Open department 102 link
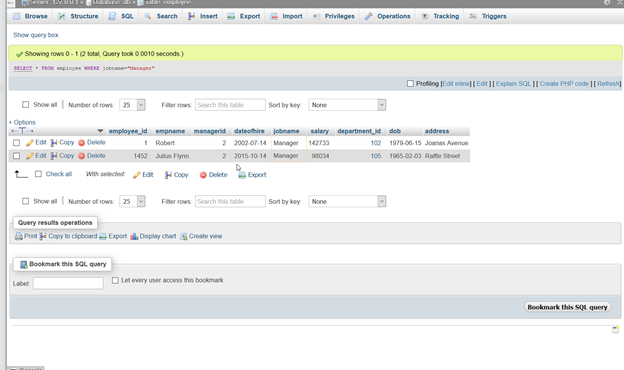 point(376,143)
